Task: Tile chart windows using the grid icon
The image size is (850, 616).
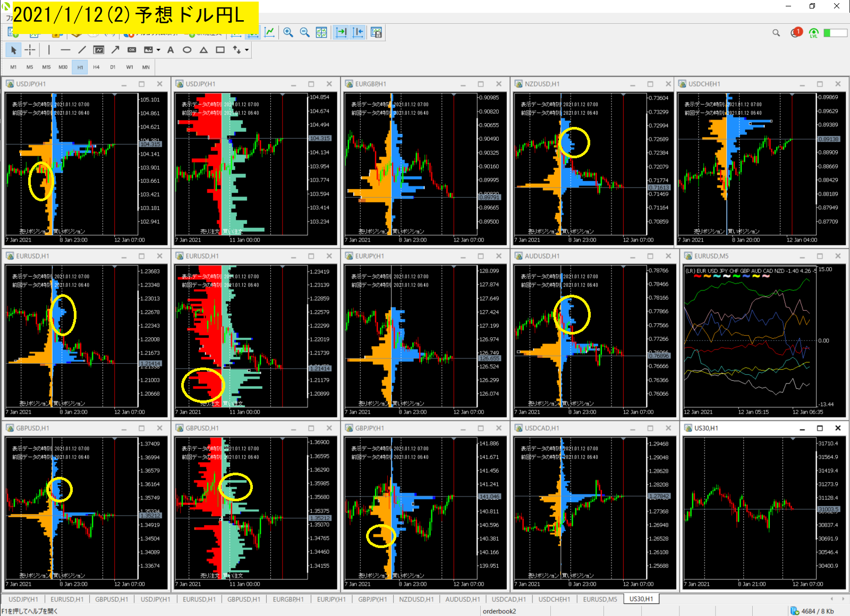Action: (321, 32)
